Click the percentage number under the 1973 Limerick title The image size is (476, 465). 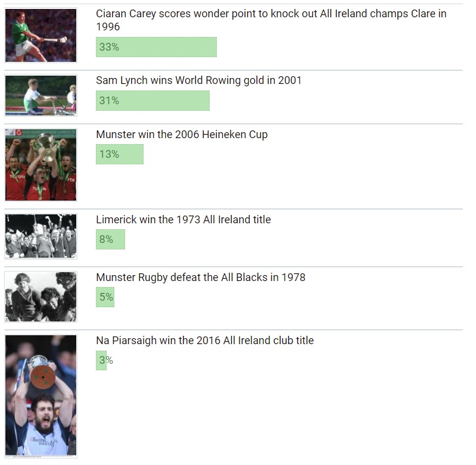pyautogui.click(x=106, y=239)
